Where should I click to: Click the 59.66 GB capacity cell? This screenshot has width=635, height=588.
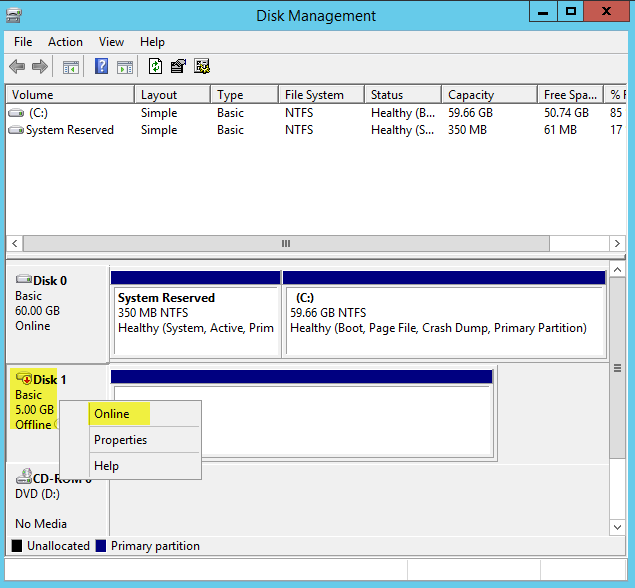click(470, 113)
